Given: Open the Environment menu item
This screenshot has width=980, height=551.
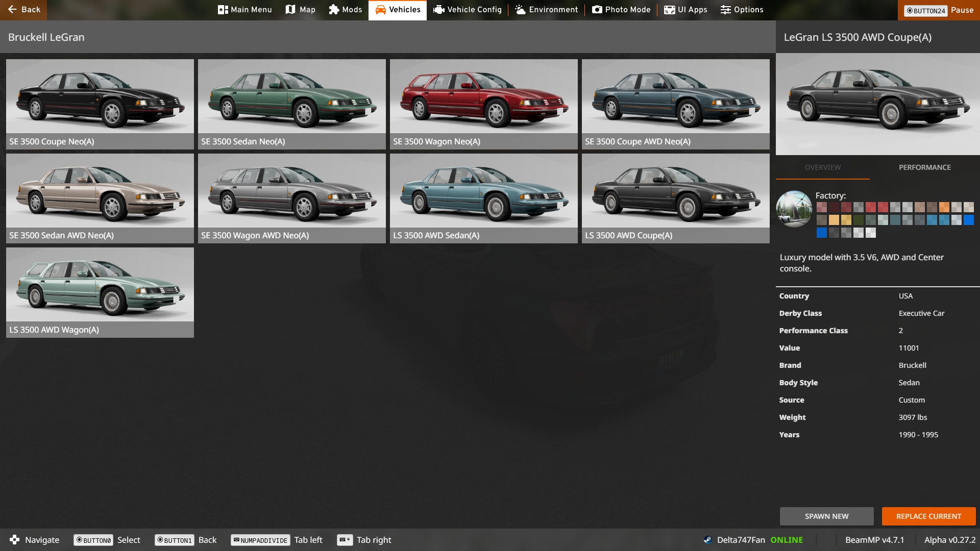Looking at the screenshot, I should (547, 10).
